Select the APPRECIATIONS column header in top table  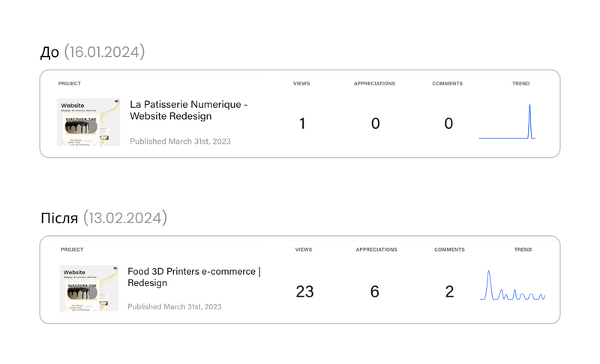(374, 83)
